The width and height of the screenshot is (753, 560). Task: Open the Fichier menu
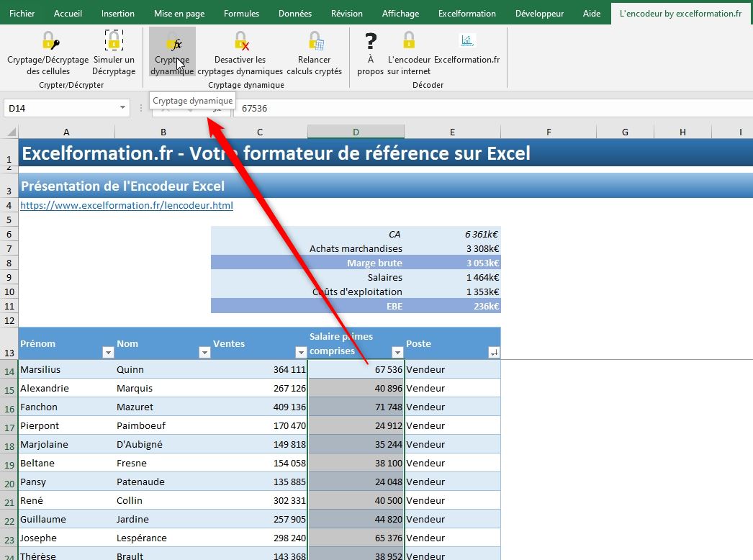click(x=22, y=13)
